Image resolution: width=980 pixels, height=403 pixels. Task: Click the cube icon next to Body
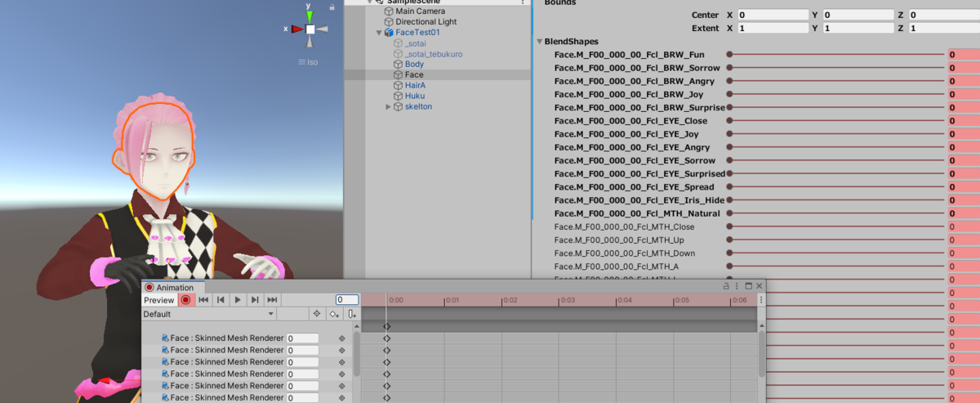pos(399,65)
